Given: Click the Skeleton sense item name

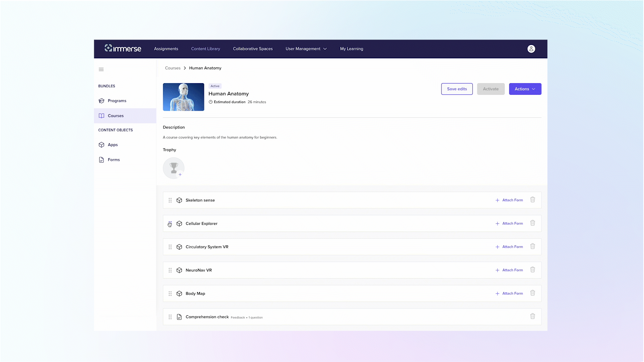Looking at the screenshot, I should (200, 200).
